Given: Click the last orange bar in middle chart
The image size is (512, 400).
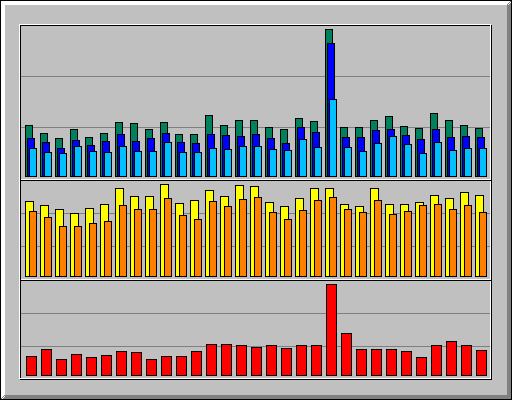Looking at the screenshot, I should 483,244.
